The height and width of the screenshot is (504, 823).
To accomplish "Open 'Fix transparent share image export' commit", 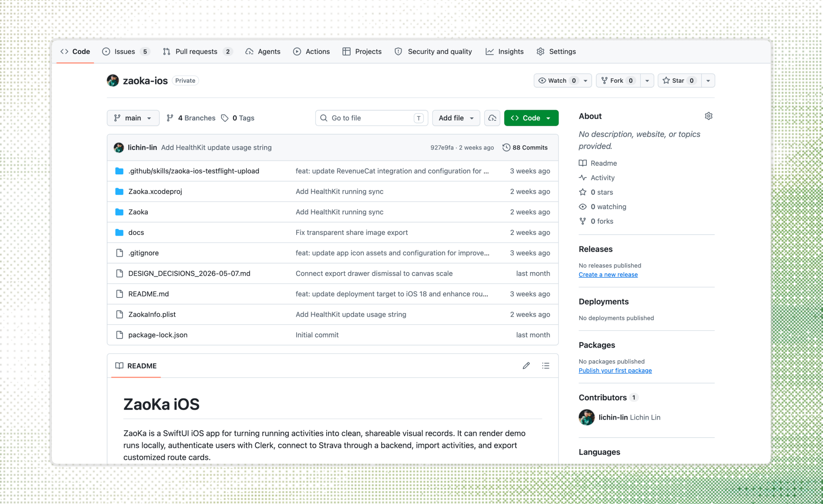I will [x=351, y=232].
